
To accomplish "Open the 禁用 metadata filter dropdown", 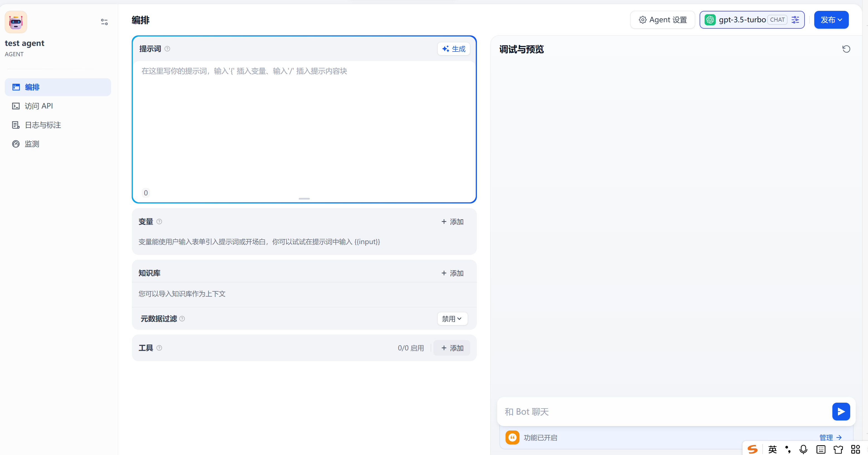I will [452, 319].
